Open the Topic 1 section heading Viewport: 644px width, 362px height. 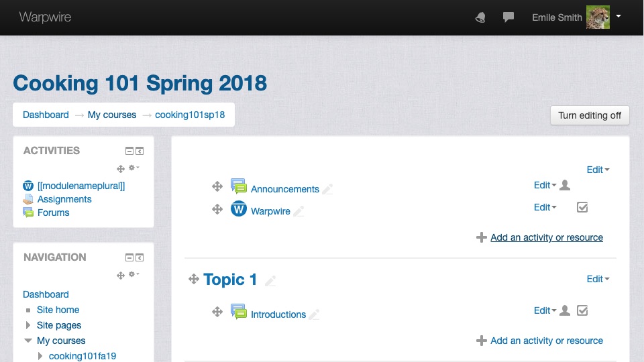(230, 280)
